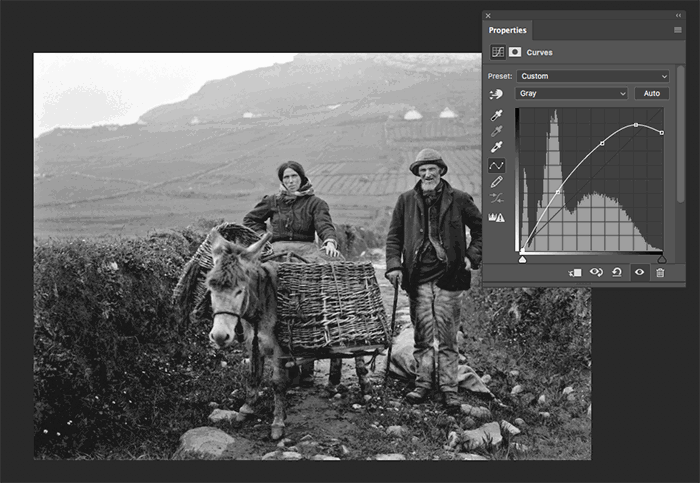Click the smooth curve values icon
700x483 pixels.
496,198
